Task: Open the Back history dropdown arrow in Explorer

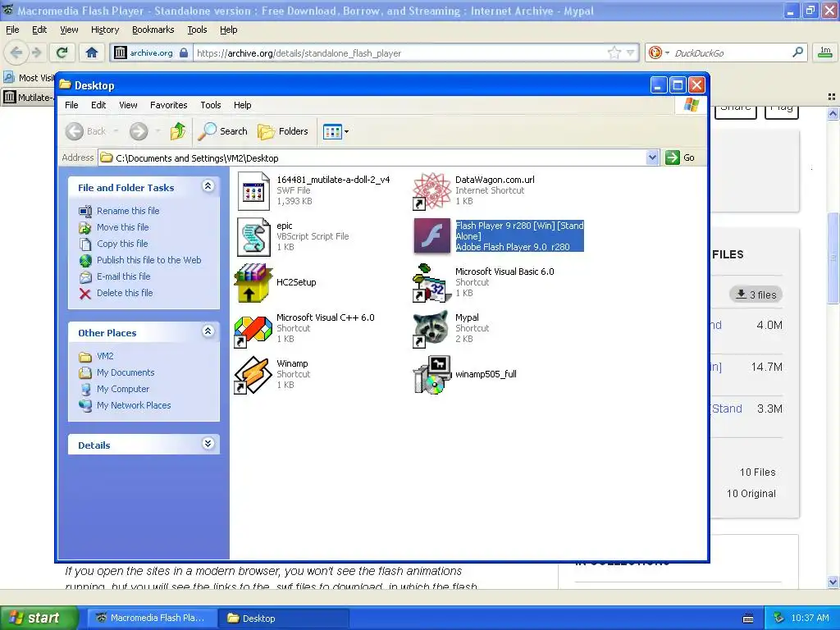Action: tap(115, 131)
